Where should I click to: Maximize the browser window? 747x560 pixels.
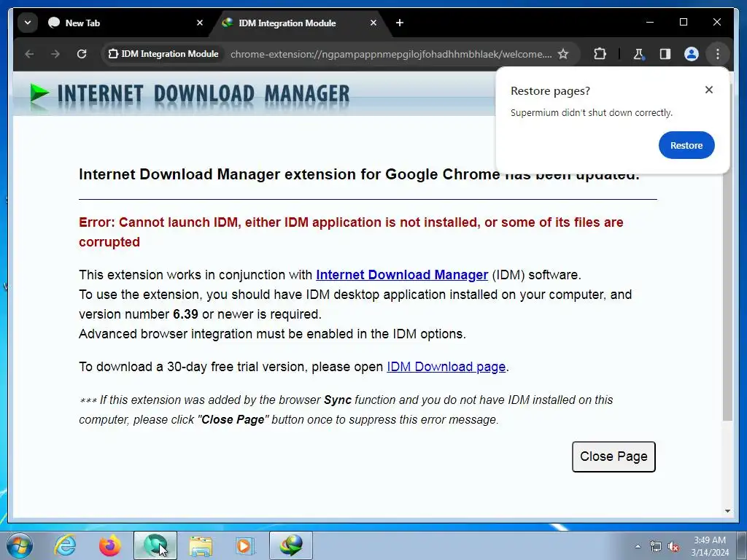[683, 22]
